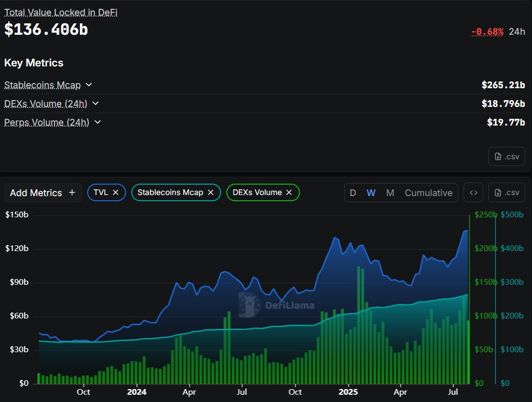The width and height of the screenshot is (532, 402).
Task: Click the $90b left axis label
Action: [19, 282]
